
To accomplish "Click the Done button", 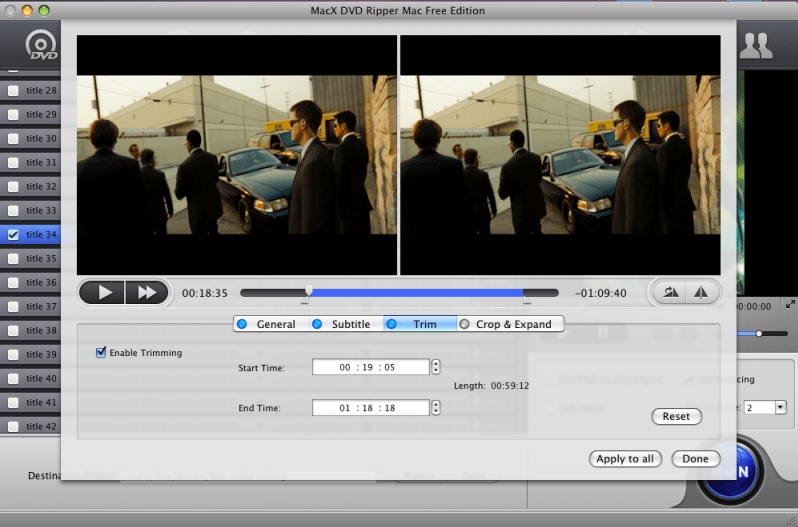I will (x=695, y=459).
